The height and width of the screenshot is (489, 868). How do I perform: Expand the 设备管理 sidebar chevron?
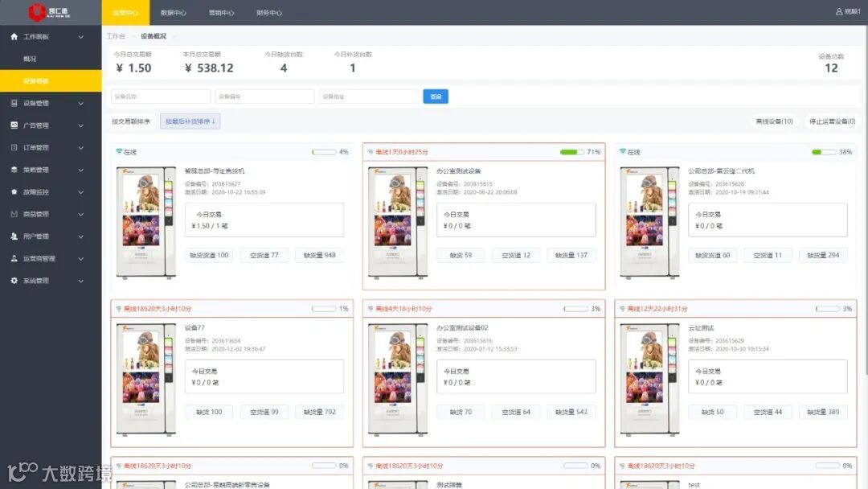[x=81, y=103]
